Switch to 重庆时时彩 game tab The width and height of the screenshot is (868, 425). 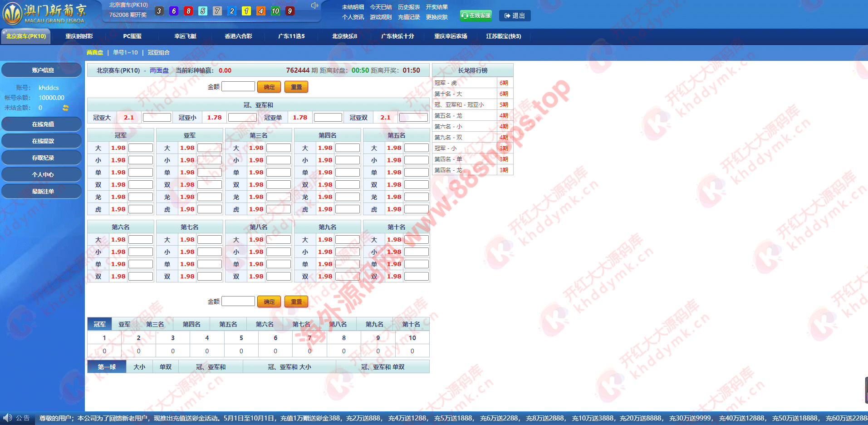[79, 36]
